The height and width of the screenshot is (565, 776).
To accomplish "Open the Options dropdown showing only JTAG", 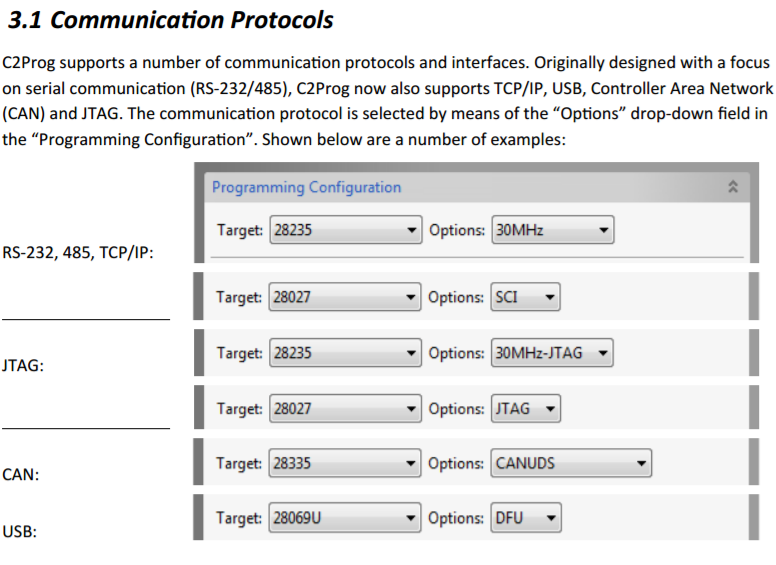I will [525, 408].
